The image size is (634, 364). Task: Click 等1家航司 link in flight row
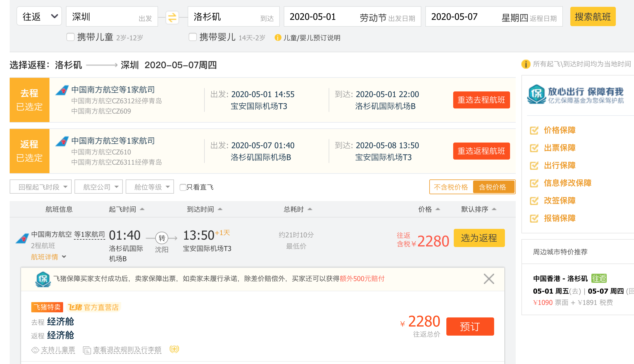click(x=90, y=235)
